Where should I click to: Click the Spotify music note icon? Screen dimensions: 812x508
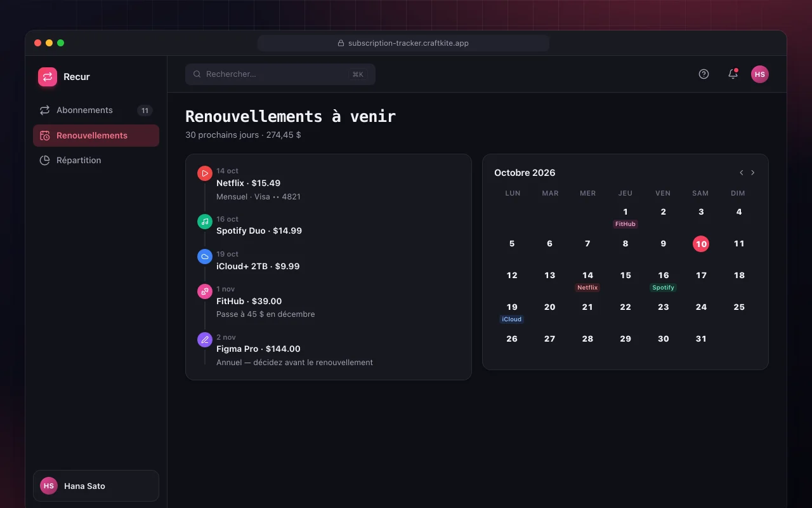coord(205,221)
